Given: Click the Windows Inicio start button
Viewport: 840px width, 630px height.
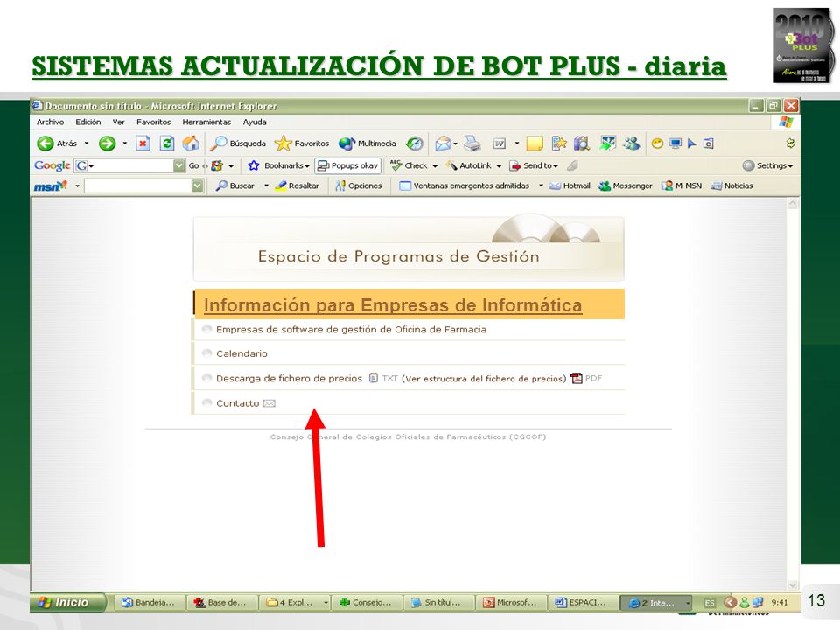Looking at the screenshot, I should coord(68,603).
